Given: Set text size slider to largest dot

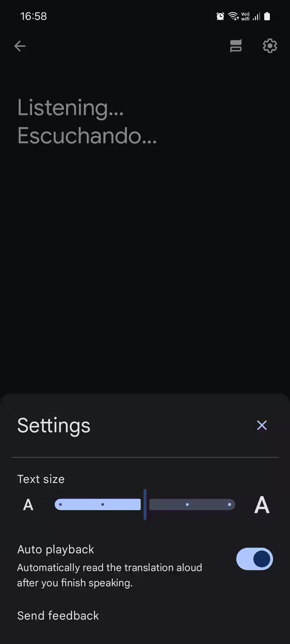Looking at the screenshot, I should coord(229,504).
